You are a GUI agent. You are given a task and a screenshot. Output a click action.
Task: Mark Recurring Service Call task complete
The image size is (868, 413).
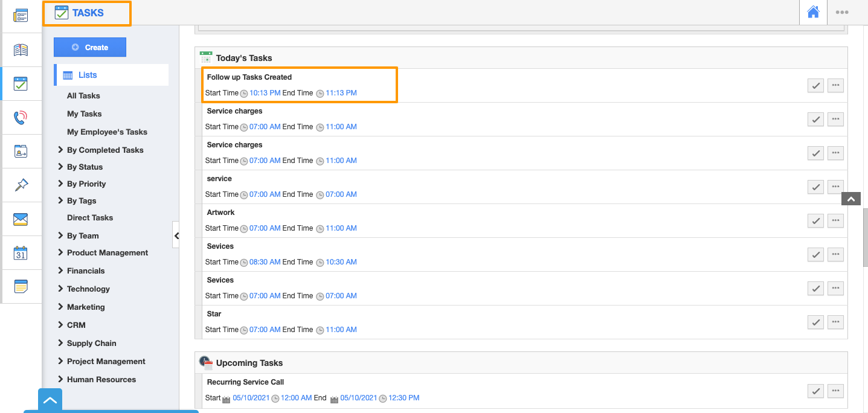pyautogui.click(x=815, y=391)
